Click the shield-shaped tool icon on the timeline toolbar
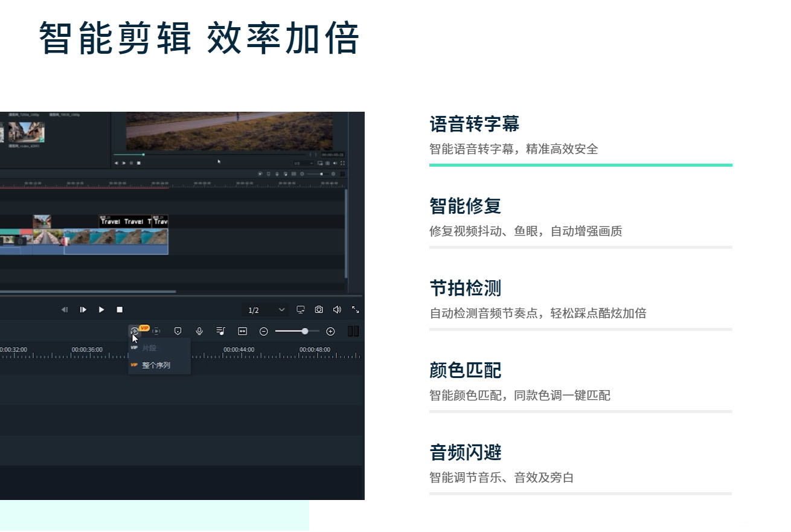Image resolution: width=791 pixels, height=532 pixels. coord(178,331)
